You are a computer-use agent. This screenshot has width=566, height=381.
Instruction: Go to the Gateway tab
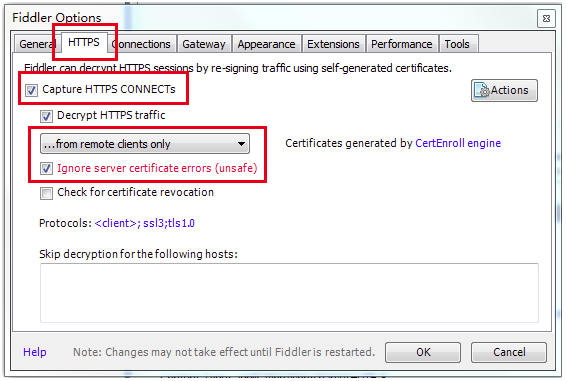click(204, 44)
